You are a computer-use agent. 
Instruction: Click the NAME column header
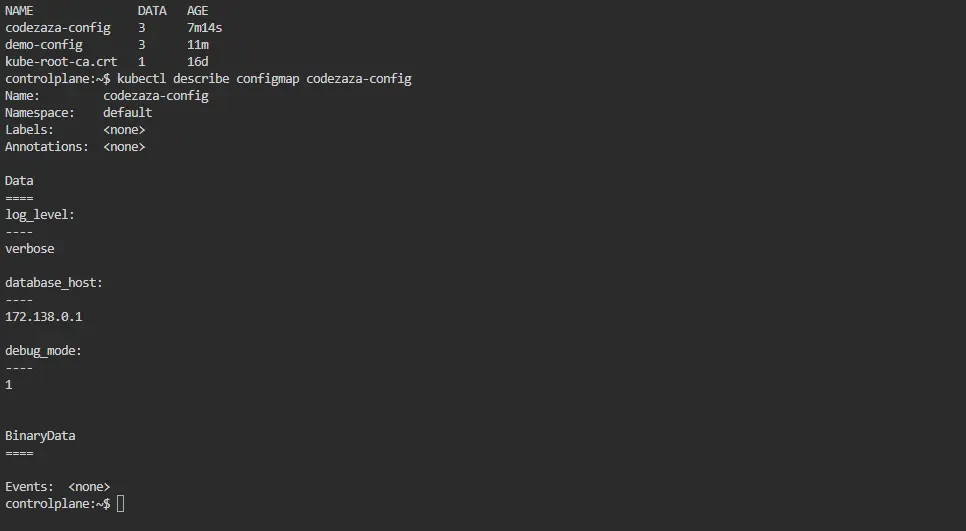pyautogui.click(x=19, y=11)
